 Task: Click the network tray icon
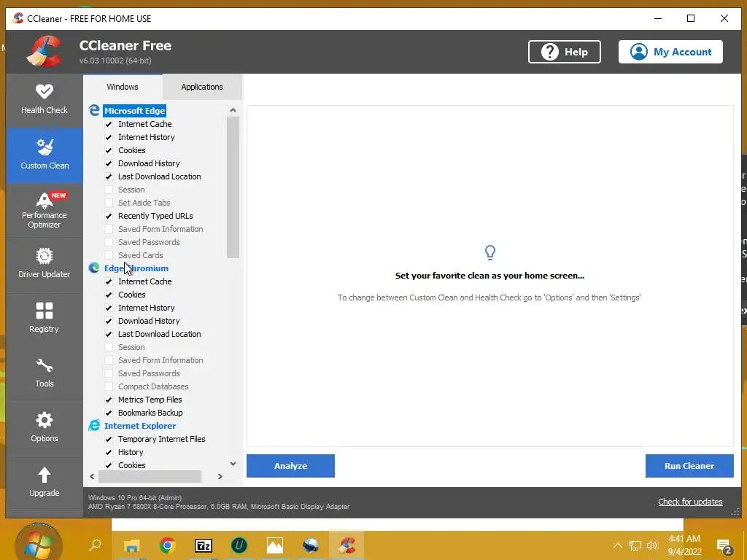pyautogui.click(x=635, y=545)
